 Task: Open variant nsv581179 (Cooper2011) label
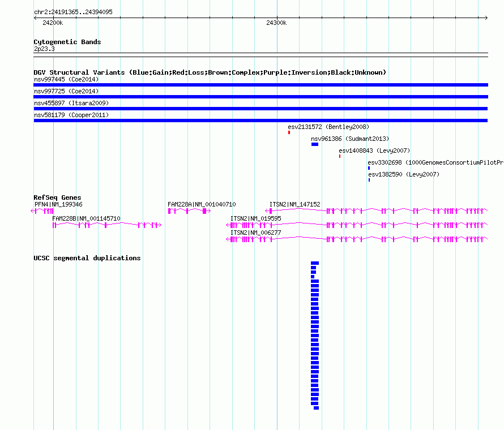click(x=71, y=115)
